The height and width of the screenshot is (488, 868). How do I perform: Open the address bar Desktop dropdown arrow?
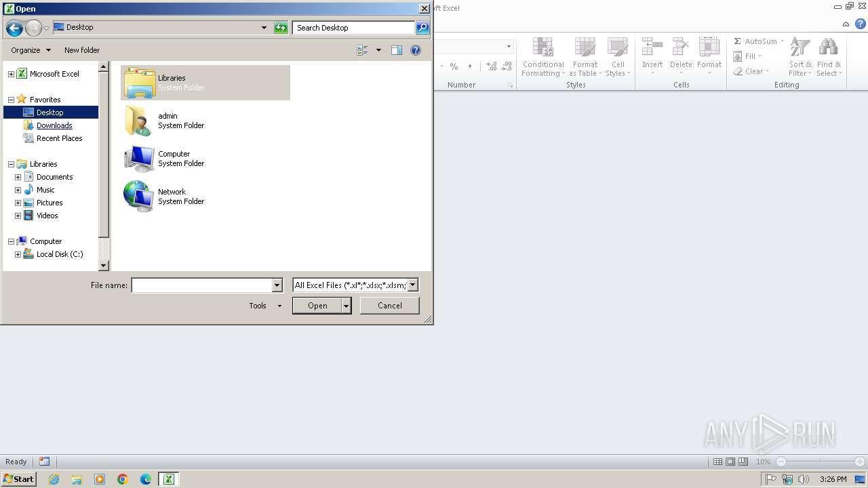click(x=264, y=28)
